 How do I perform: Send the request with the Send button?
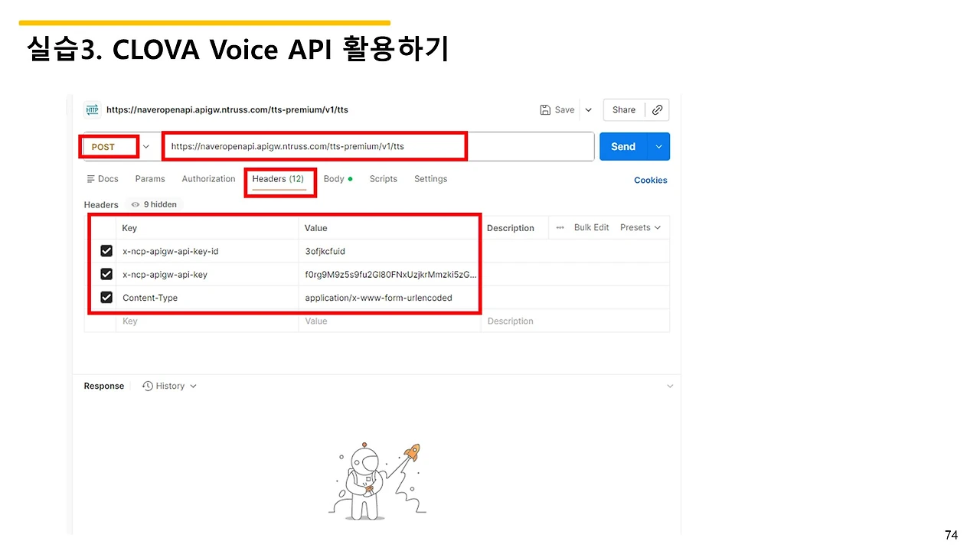click(623, 146)
